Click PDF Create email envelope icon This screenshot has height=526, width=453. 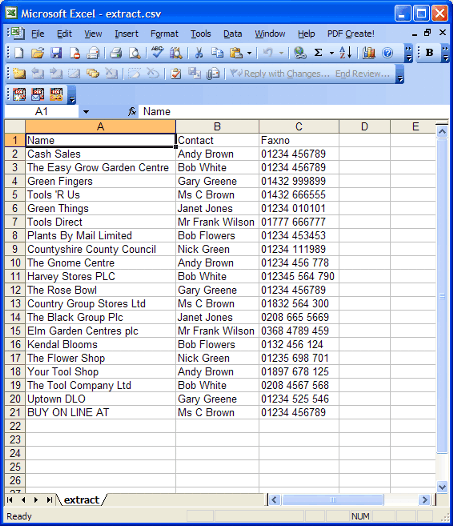38,94
